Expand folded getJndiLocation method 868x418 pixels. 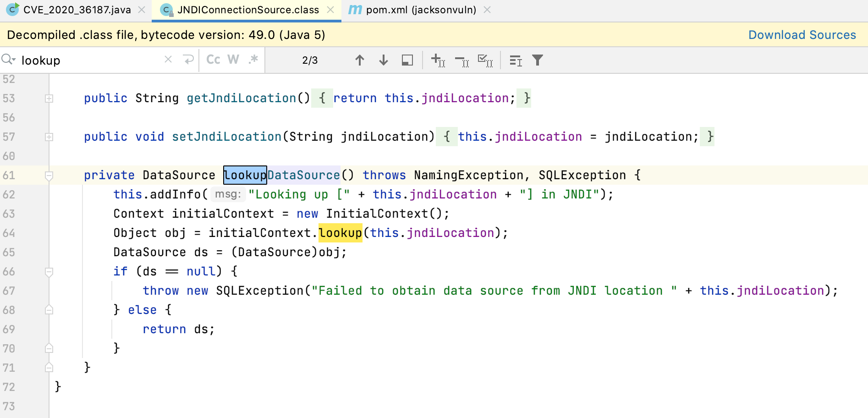[x=49, y=99]
